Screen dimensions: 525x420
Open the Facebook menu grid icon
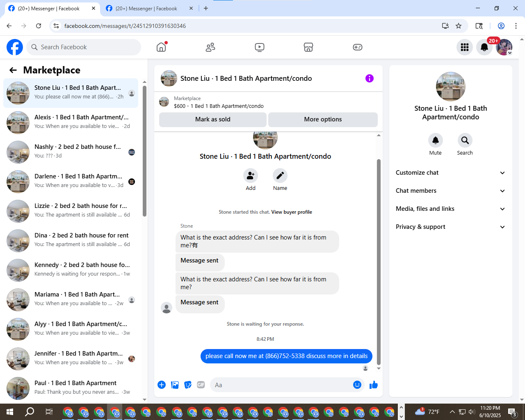(x=465, y=47)
